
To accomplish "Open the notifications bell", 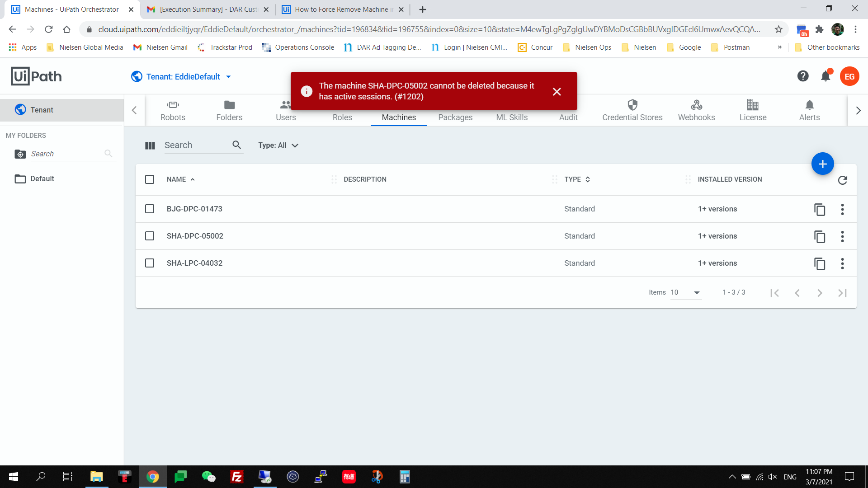I will point(826,76).
